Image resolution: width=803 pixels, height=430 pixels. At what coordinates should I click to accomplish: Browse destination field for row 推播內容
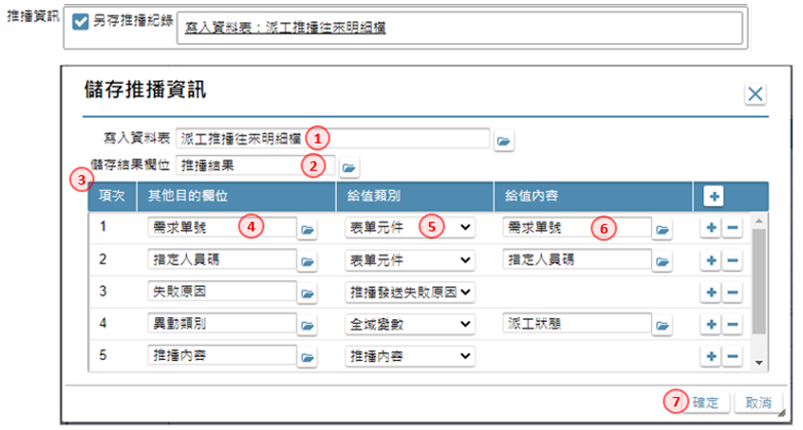tap(307, 358)
